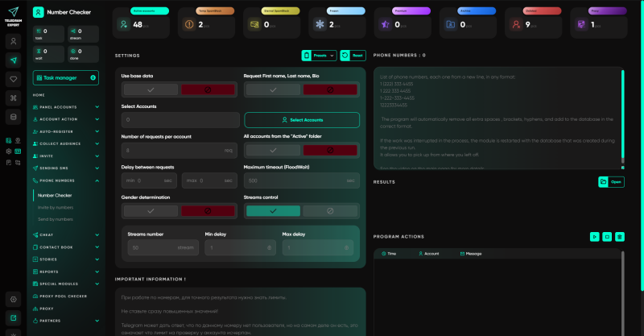Image resolution: width=644 pixels, height=336 pixels.
Task: Turn off Streams control with the no-symbol
Action: [x=330, y=211]
